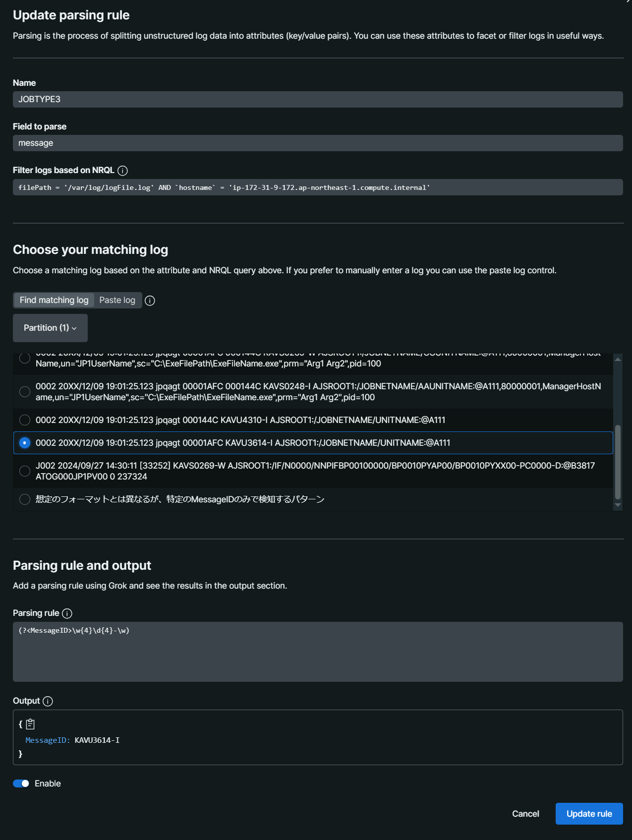632x840 pixels.
Task: Click info icon beside Paste log tab
Action: 150,300
